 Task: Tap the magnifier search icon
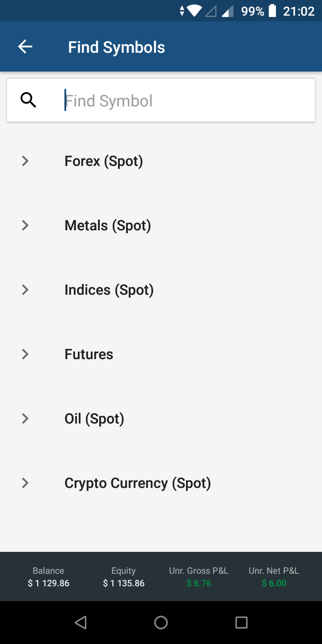pos(29,100)
